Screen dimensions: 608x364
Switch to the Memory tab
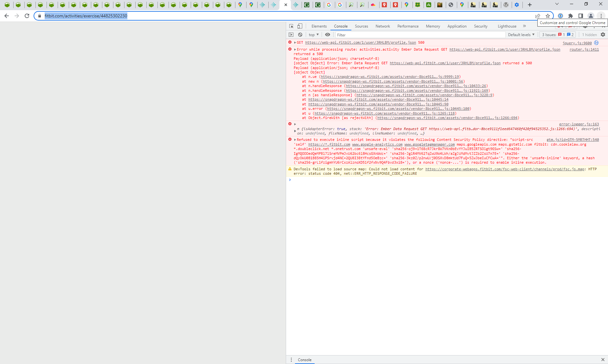click(433, 26)
